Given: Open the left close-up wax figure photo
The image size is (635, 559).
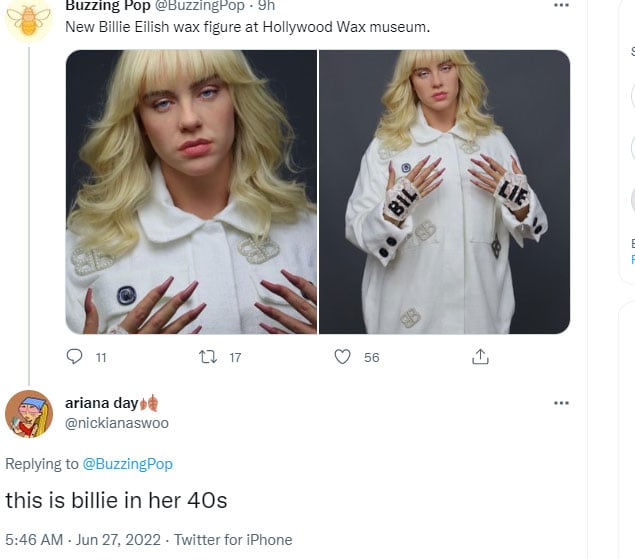Looking at the screenshot, I should coord(191,192).
